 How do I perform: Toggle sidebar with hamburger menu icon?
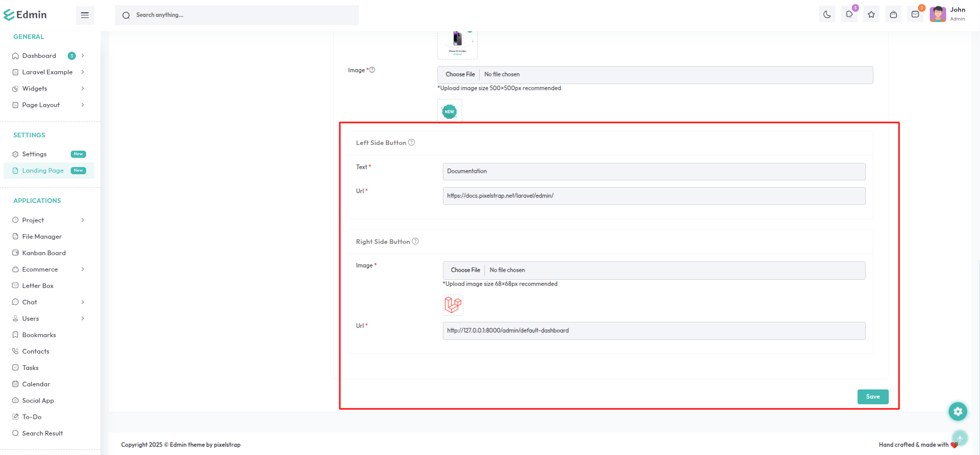click(x=85, y=15)
